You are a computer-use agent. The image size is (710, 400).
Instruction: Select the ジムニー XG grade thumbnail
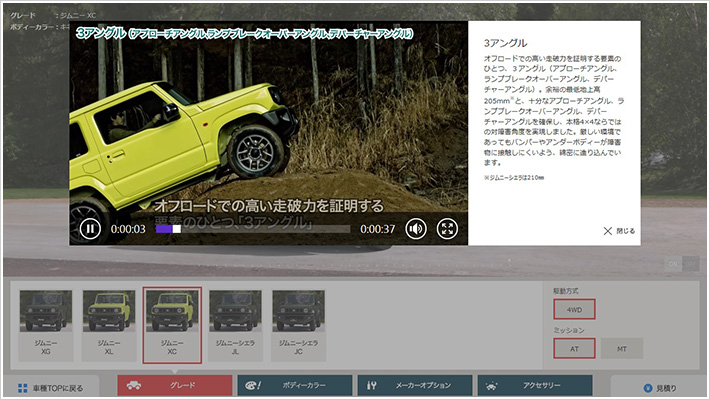pos(46,325)
